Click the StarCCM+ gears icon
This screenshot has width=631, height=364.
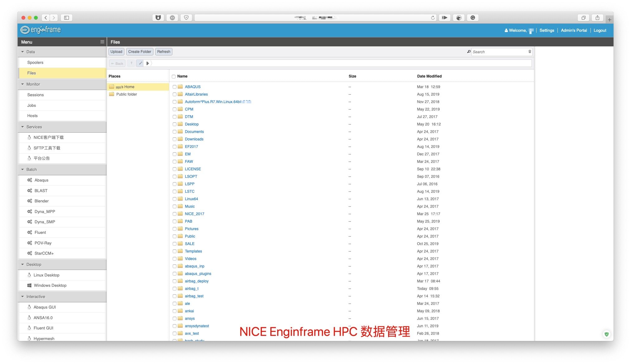click(30, 253)
